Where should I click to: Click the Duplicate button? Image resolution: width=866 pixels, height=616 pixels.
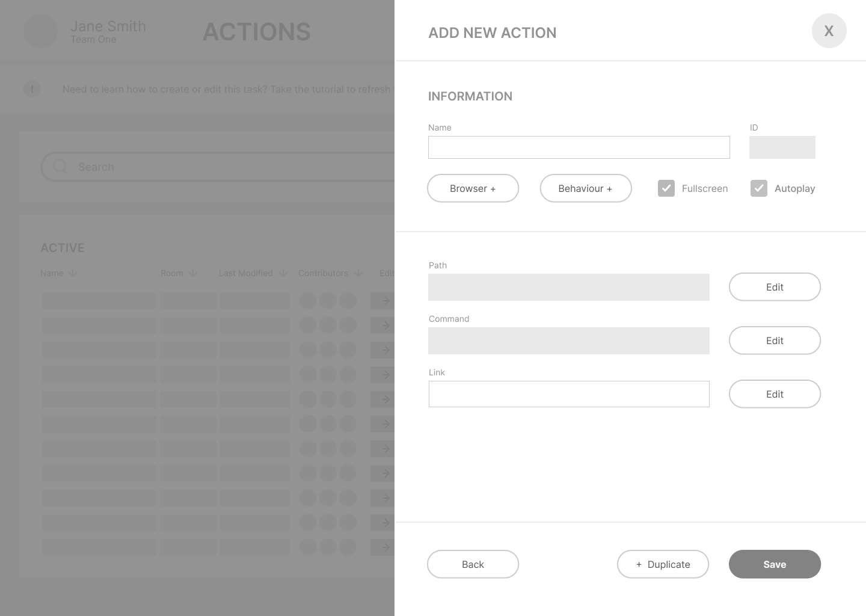(x=663, y=564)
